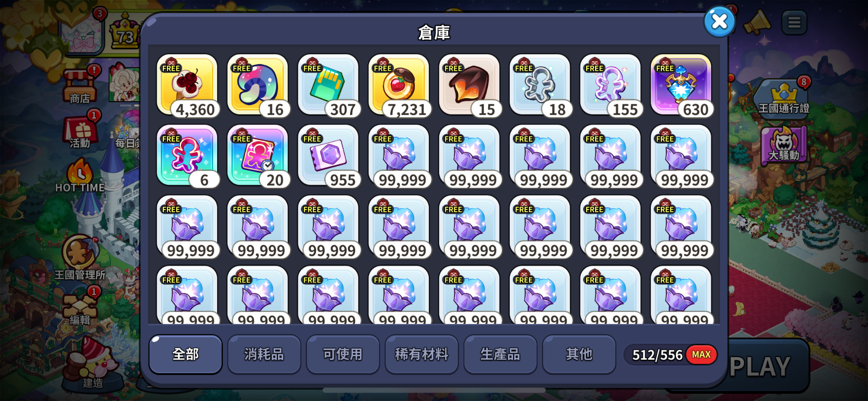Screen dimensions: 868x401
Task: Select the rainbow jellybean item with 16
Action: (258, 85)
